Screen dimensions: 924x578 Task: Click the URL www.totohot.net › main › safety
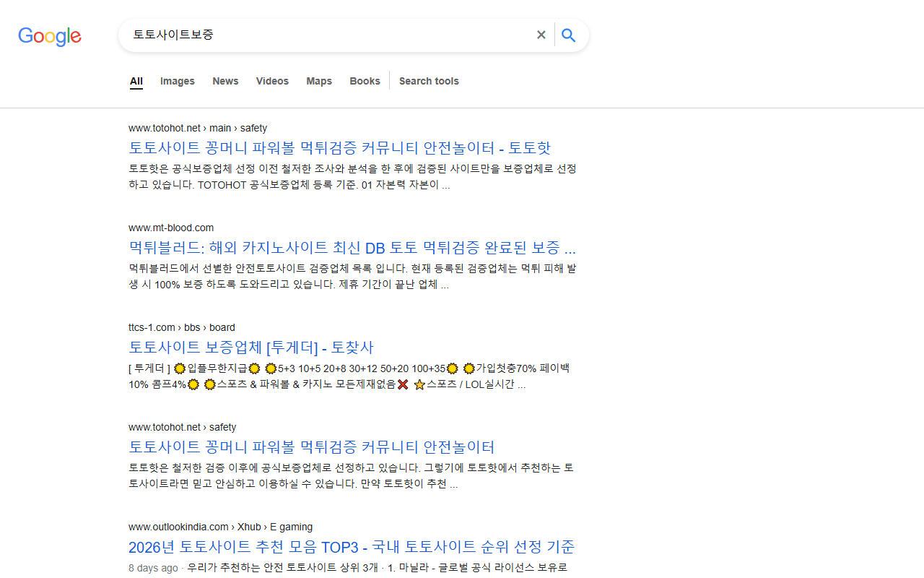pos(198,128)
